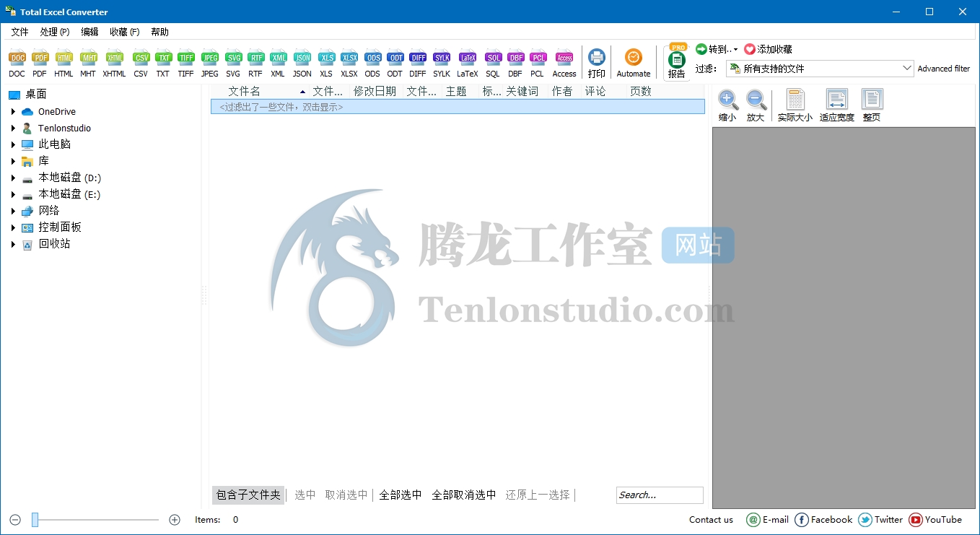Convert to DOC format icon
The width and height of the screenshot is (980, 535).
point(17,64)
